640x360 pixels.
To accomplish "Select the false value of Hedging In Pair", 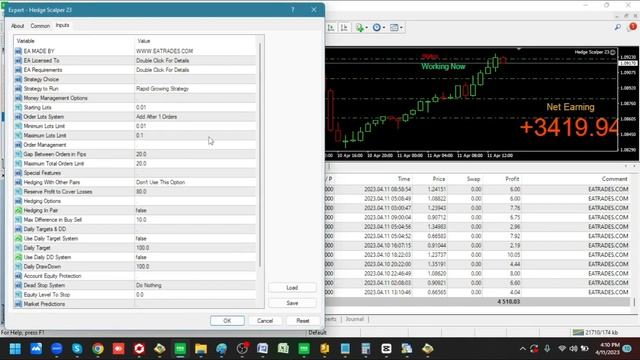I will coord(141,210).
